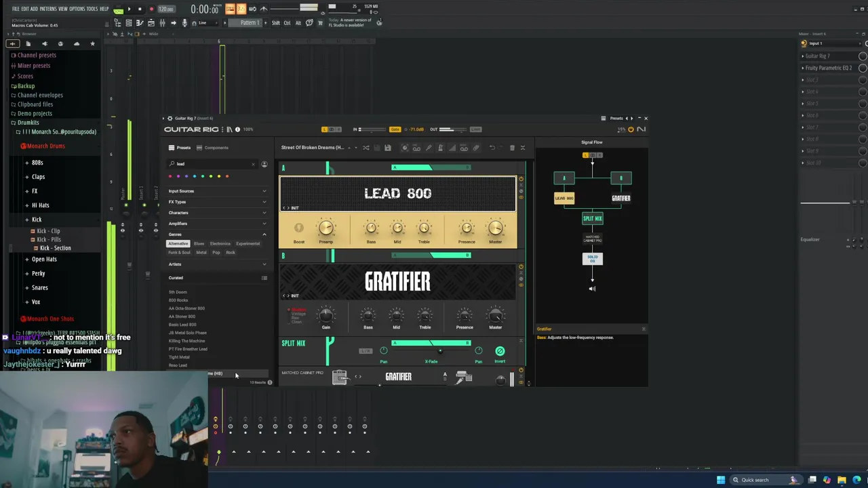Image resolution: width=868 pixels, height=488 pixels.
Task: Open the PATTERNS menu
Action: pos(48,9)
